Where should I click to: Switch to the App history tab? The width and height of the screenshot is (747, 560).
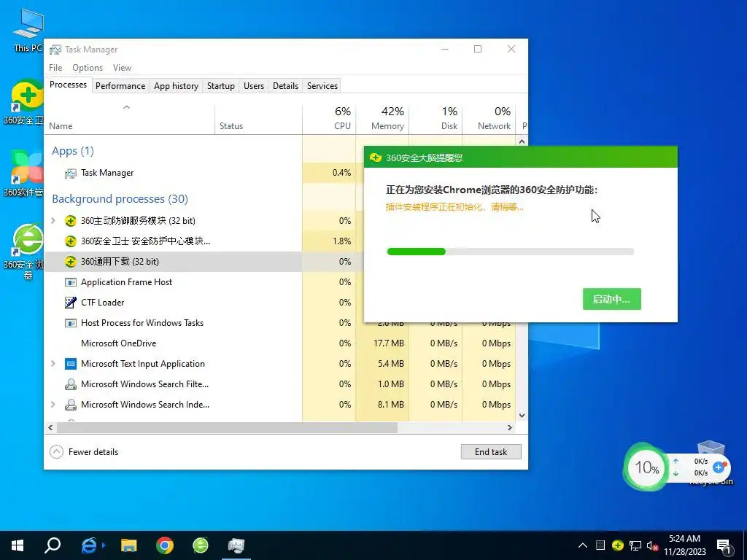[176, 86]
